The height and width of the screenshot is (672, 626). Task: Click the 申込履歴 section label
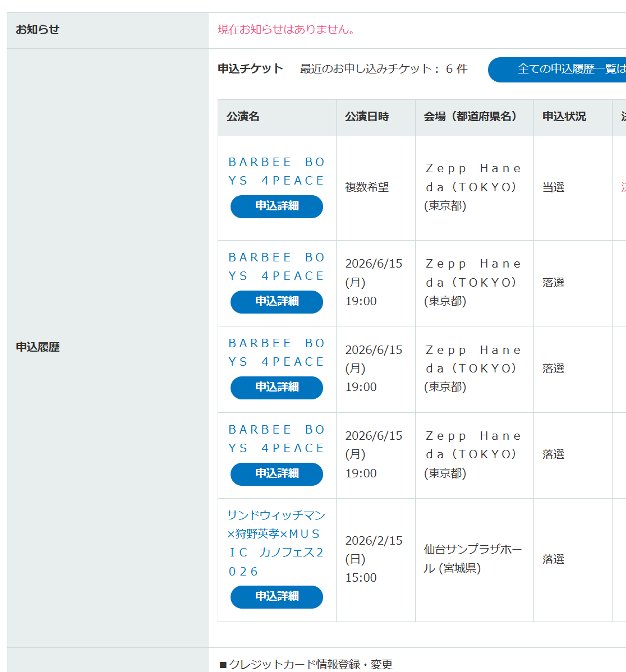click(x=38, y=347)
